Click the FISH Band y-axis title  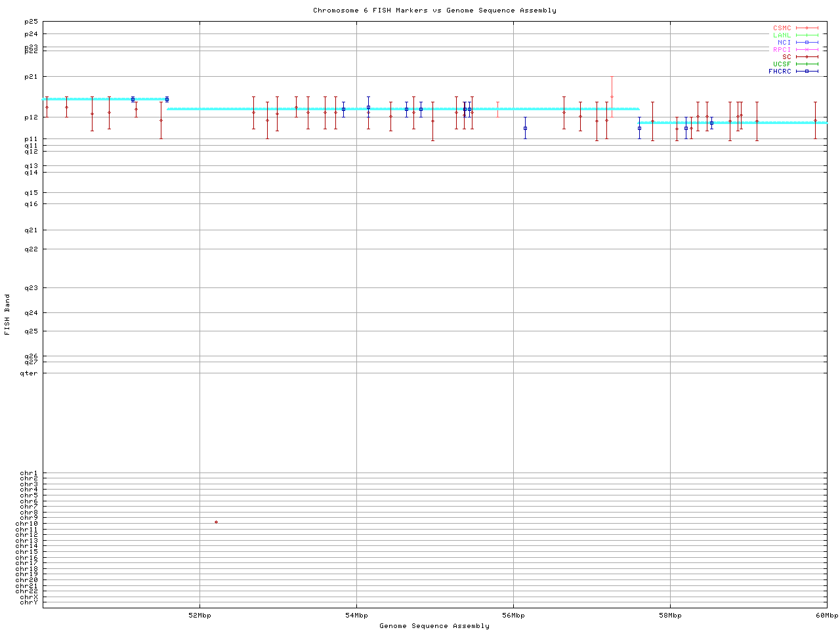(8, 314)
